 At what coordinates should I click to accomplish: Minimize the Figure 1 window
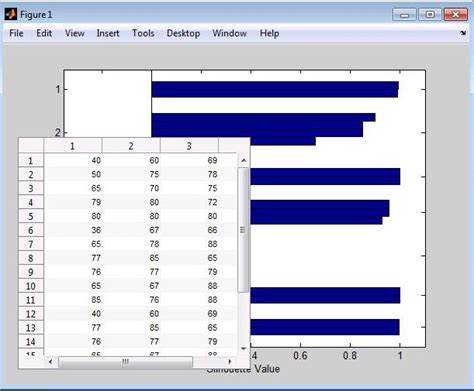click(x=404, y=15)
